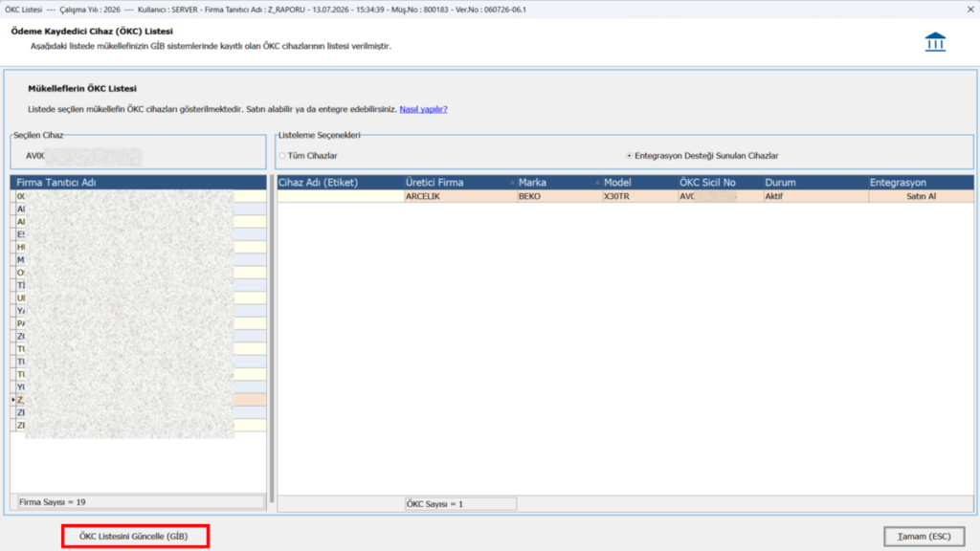The height and width of the screenshot is (551, 980).
Task: Click the 'Durum' column header
Action: (815, 183)
